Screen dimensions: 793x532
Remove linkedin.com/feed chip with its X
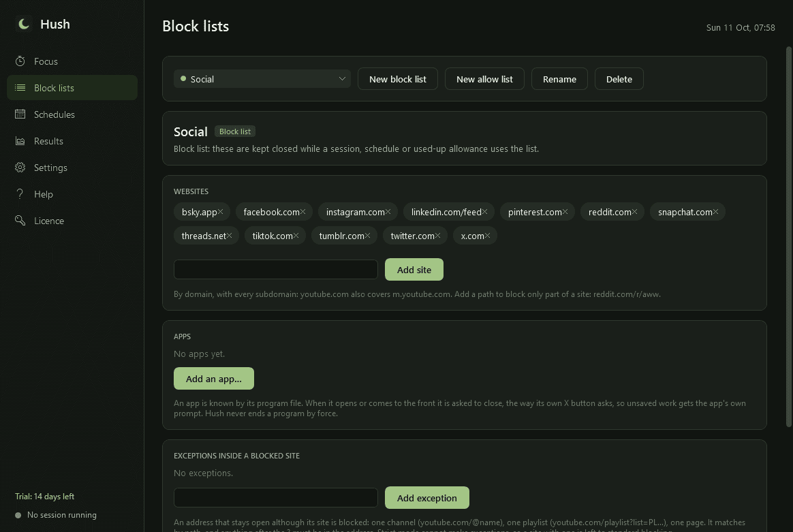point(485,212)
